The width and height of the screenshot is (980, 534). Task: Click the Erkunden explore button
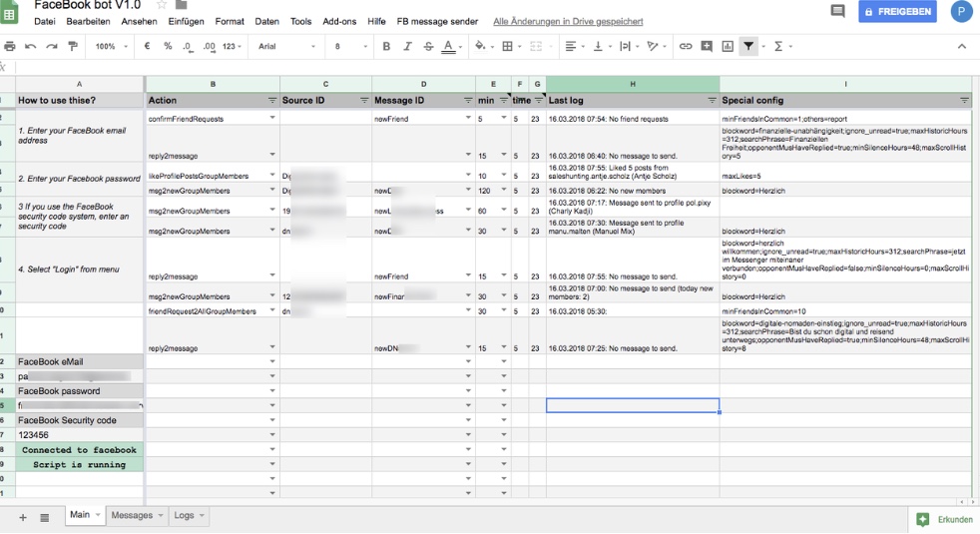[x=944, y=519]
